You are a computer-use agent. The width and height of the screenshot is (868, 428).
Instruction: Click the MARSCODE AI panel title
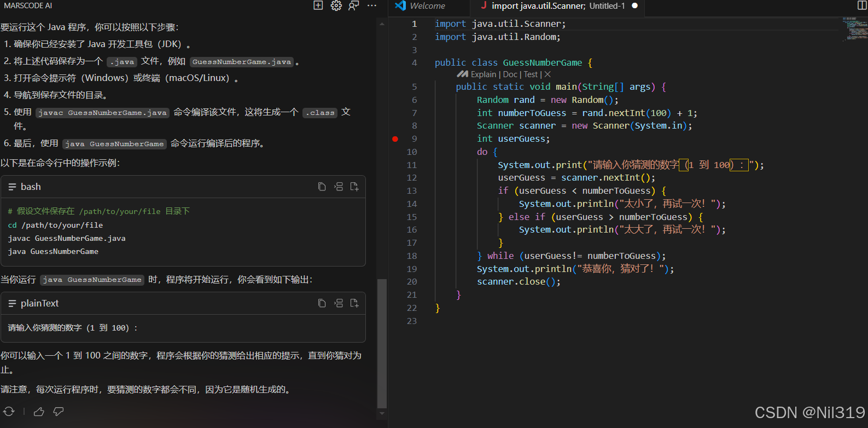pyautogui.click(x=28, y=5)
